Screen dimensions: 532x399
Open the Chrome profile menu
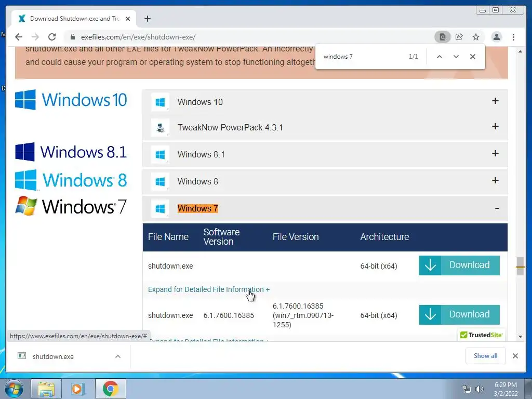click(496, 37)
